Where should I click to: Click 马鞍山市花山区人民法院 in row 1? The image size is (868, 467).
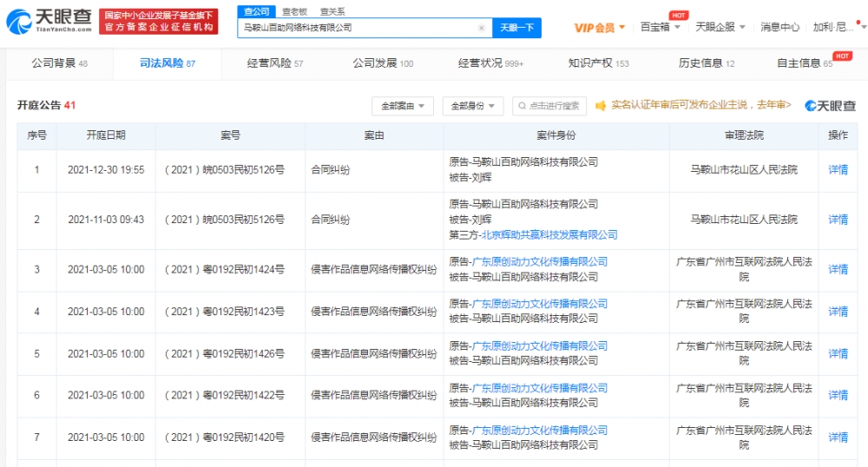click(x=744, y=170)
